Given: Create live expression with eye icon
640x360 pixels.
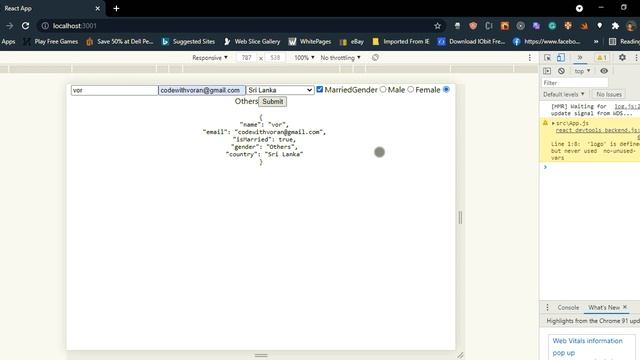Looking at the screenshot, I should pyautogui.click(x=604, y=71).
